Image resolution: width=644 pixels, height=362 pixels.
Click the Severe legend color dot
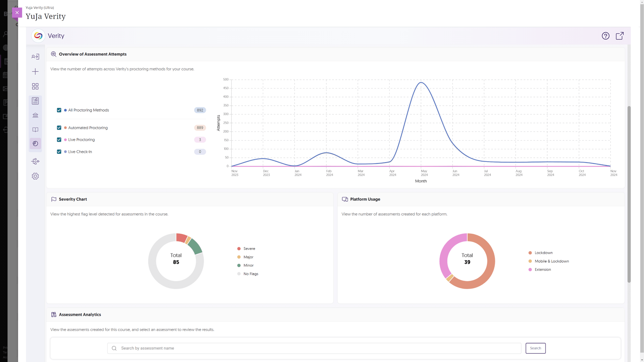click(239, 249)
